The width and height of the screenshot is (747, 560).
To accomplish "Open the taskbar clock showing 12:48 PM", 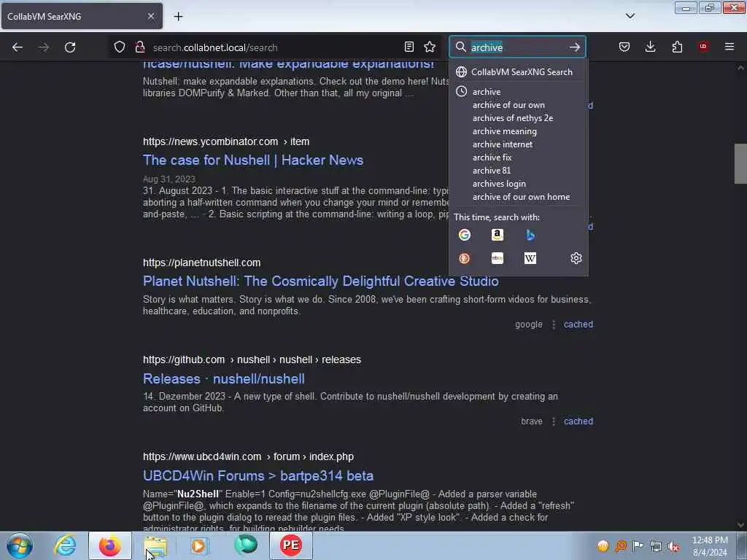I will pos(710,546).
